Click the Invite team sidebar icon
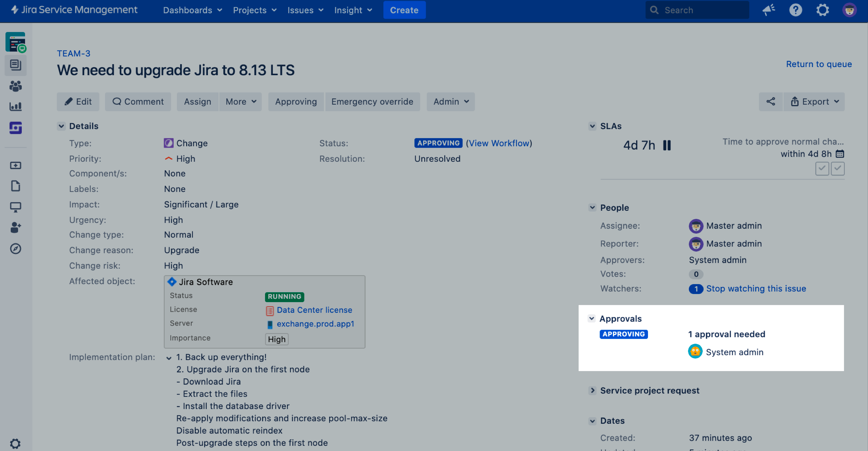 pyautogui.click(x=15, y=228)
